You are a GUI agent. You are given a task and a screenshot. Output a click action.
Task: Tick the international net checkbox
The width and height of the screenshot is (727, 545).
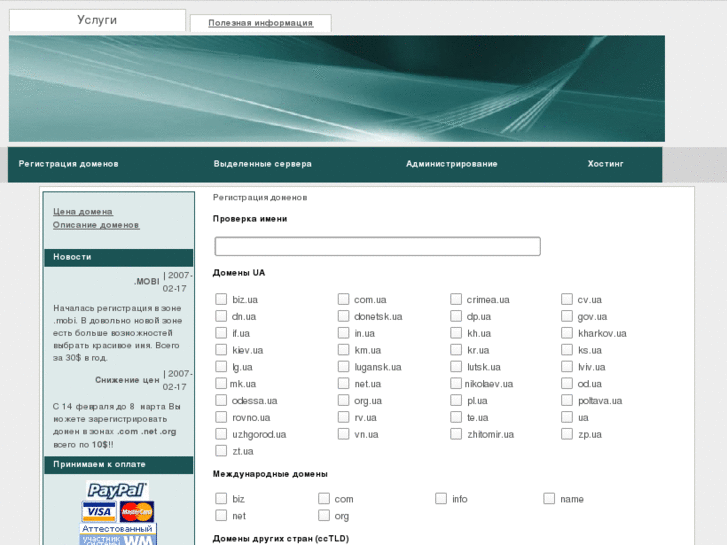pos(221,515)
